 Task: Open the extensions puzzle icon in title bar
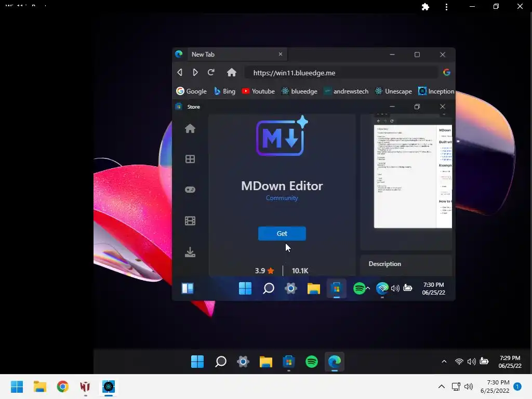click(425, 7)
